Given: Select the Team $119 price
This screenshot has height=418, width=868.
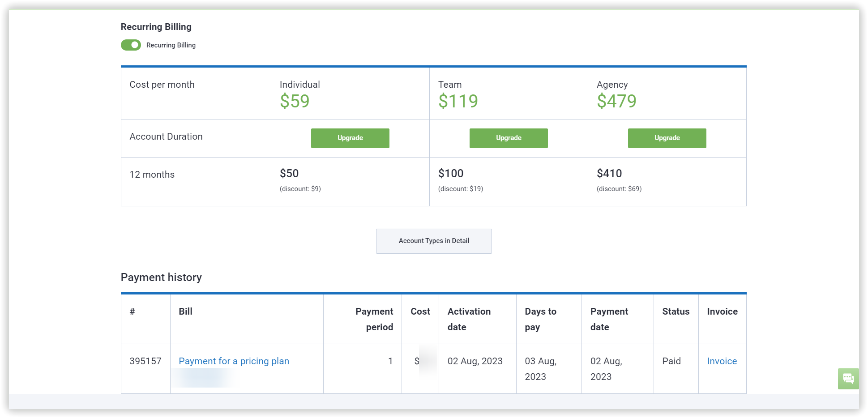Looking at the screenshot, I should point(458,101).
